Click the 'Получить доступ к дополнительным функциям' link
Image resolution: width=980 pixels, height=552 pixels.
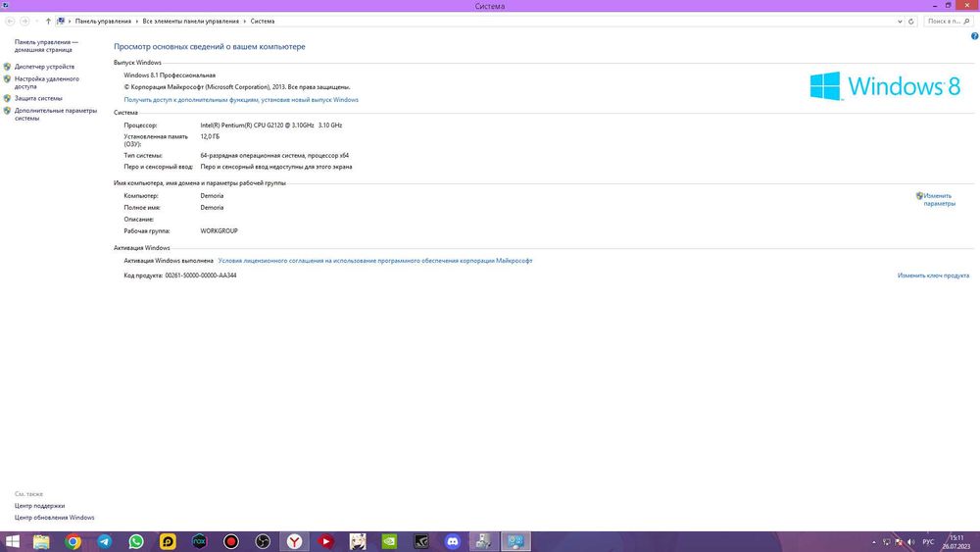point(241,99)
